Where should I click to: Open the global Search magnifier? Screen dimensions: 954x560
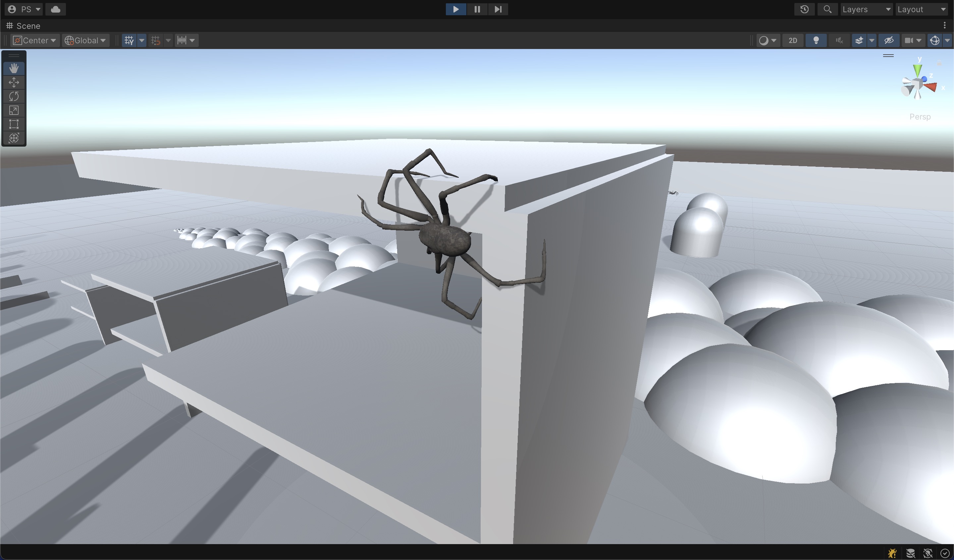click(827, 9)
